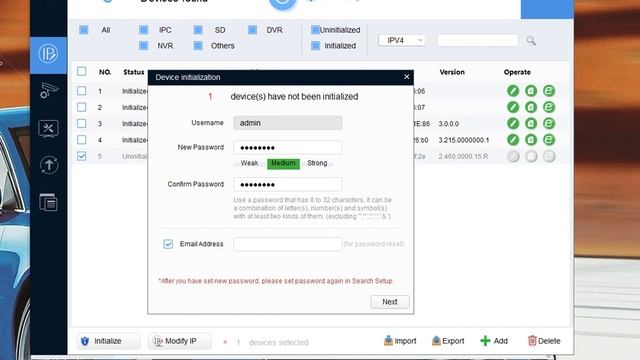
Task: Open web page for device row 4
Action: pos(549,140)
